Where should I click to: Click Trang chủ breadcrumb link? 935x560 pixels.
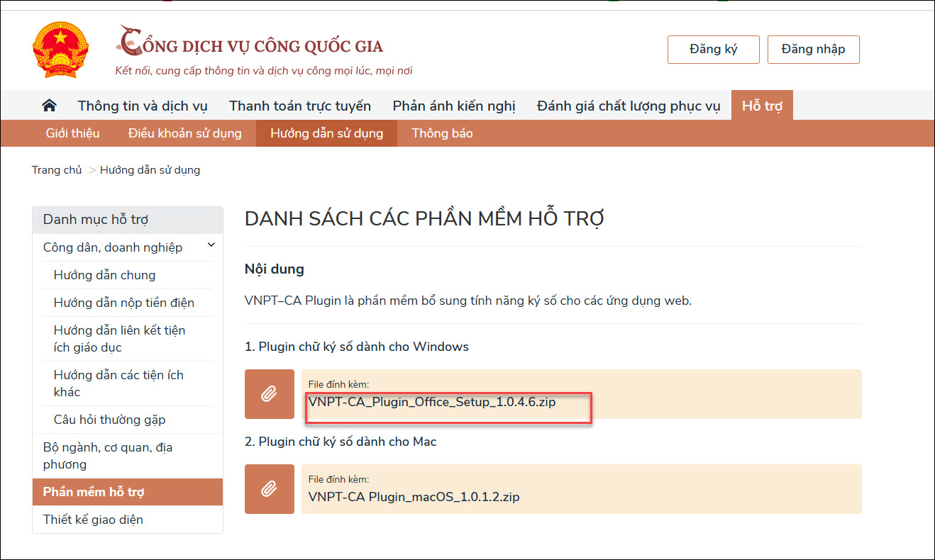57,170
